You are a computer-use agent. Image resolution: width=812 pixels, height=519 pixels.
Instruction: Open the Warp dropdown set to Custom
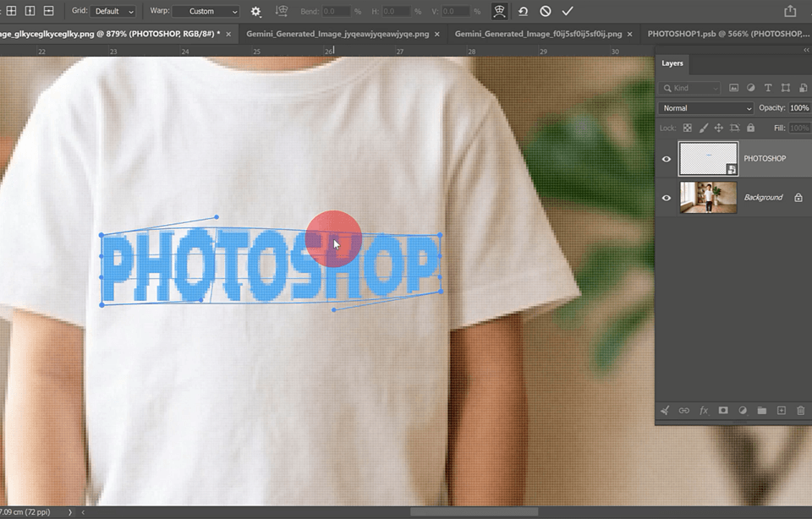(206, 11)
